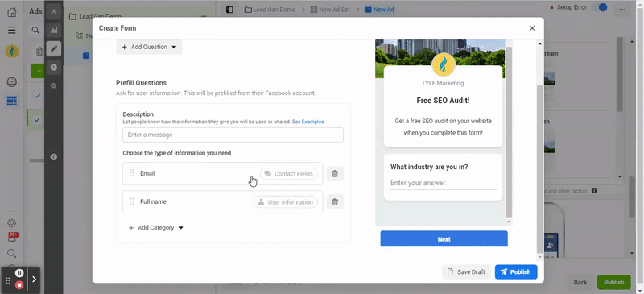The image size is (644, 294).
Task: Click the Contact Fields tag on Email row
Action: tap(289, 173)
